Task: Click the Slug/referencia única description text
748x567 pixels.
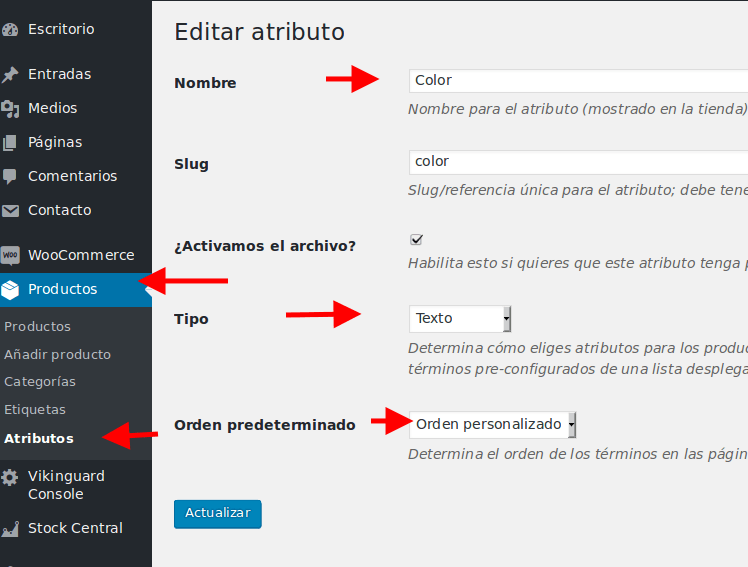Action: 578,190
